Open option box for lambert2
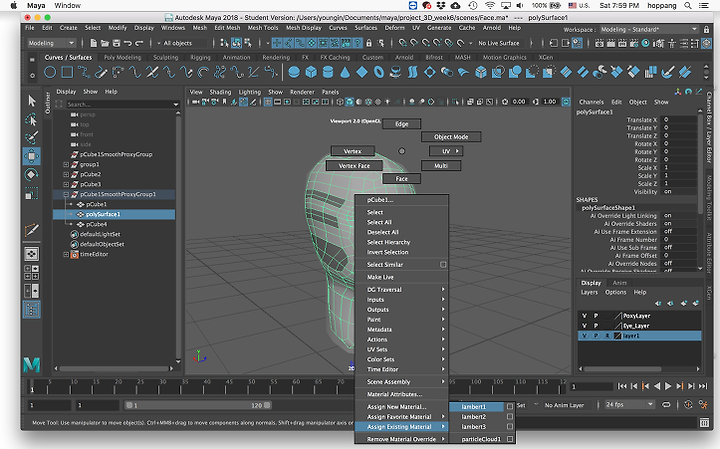This screenshot has width=720, height=449. tap(510, 416)
